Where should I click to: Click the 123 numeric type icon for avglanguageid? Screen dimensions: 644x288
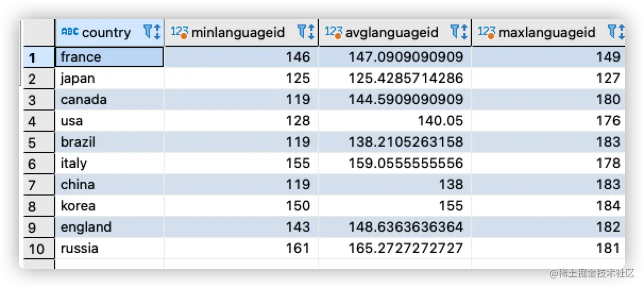(333, 32)
